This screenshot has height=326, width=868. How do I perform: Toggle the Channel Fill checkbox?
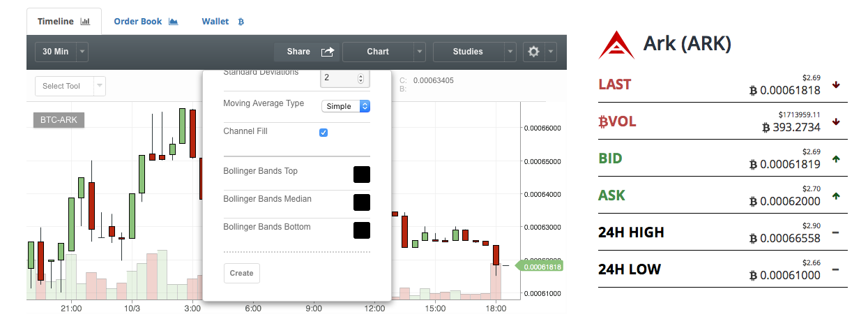[323, 132]
